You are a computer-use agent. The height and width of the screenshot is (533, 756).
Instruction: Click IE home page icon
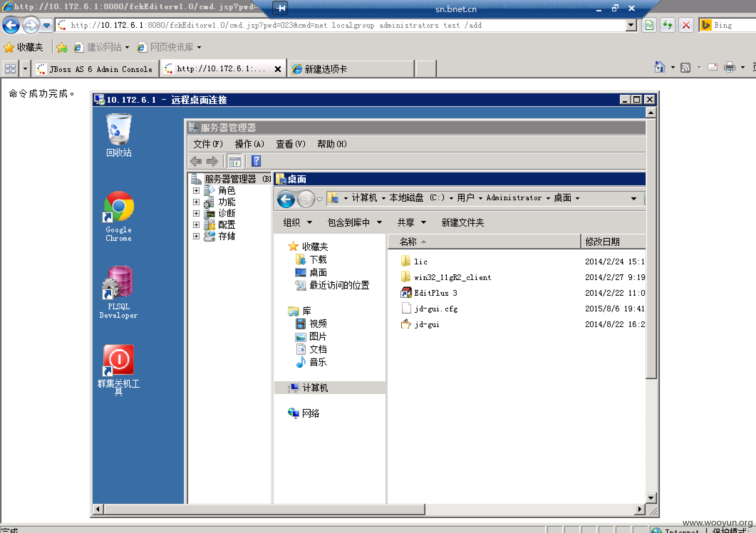click(659, 67)
